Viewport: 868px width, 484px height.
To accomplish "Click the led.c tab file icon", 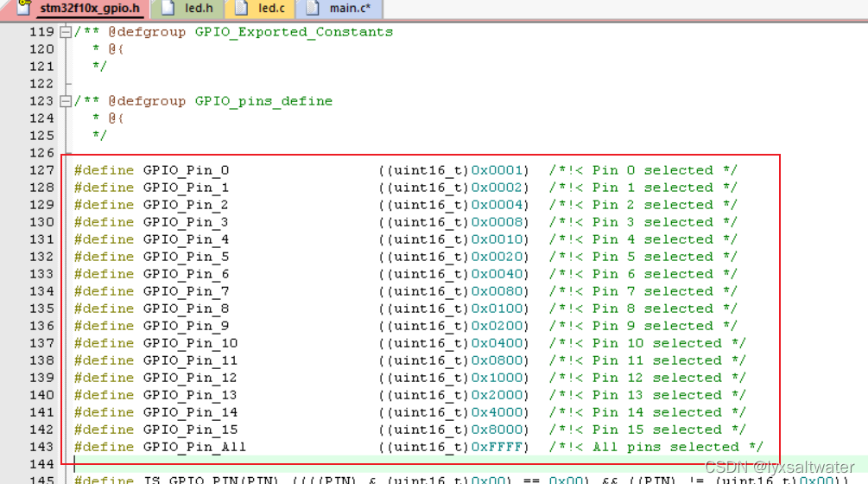I will [241, 8].
